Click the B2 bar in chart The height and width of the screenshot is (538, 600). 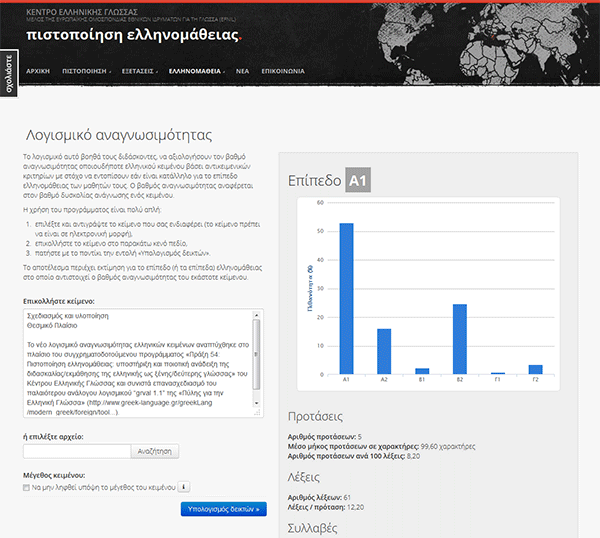point(460,339)
